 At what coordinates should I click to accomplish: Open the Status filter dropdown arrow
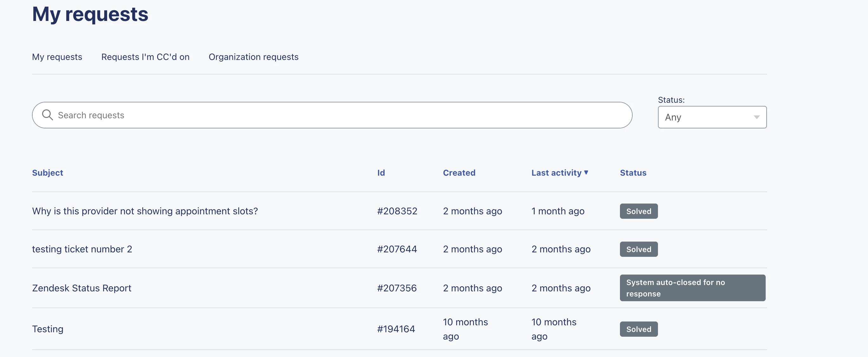tap(756, 117)
